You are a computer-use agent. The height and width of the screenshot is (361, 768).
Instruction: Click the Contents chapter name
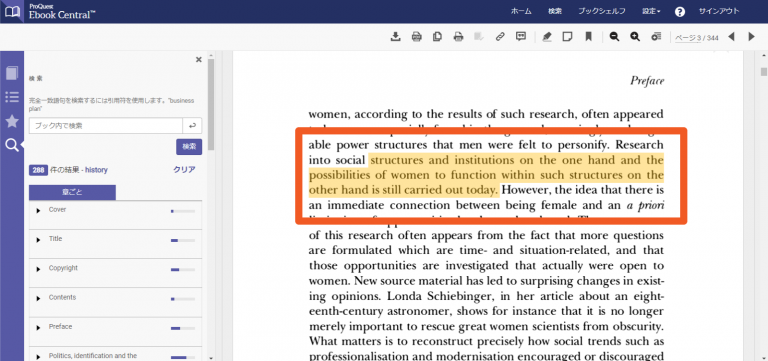point(62,297)
